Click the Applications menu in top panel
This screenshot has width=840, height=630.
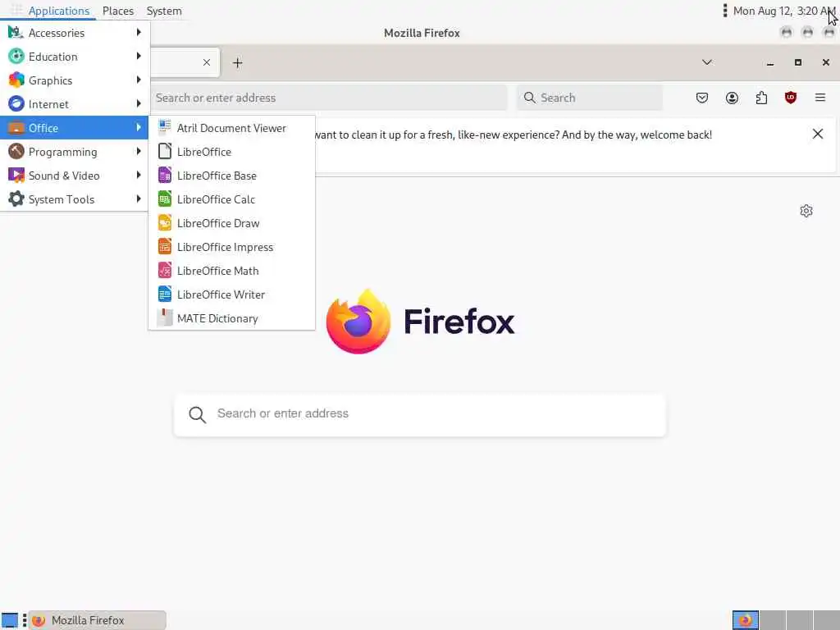point(58,11)
